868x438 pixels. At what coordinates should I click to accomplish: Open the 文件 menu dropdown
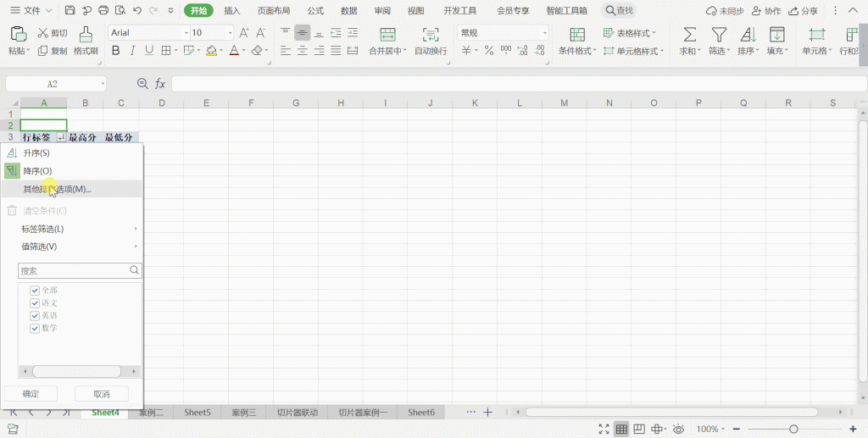point(31,10)
